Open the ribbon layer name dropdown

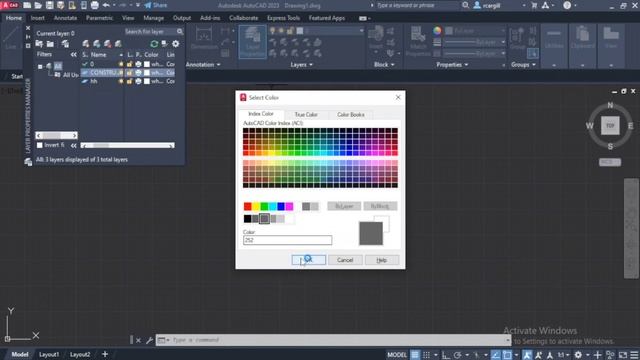361,31
